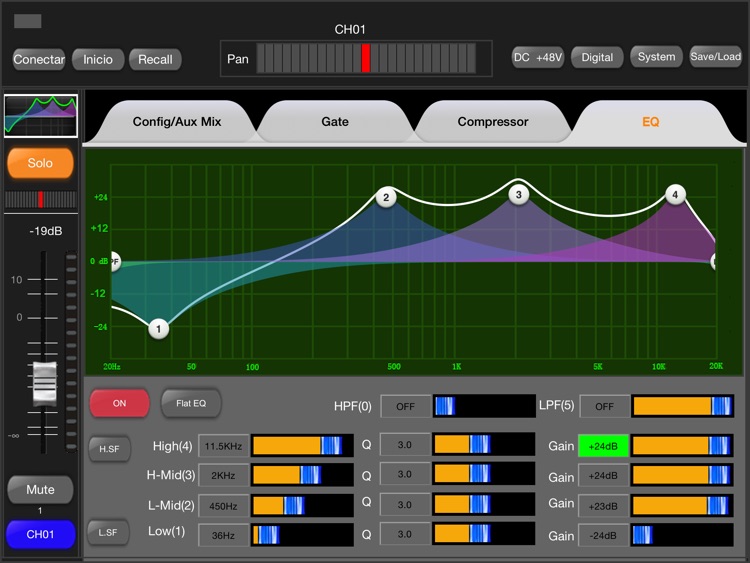
Task: Select EQ band node 4 on the graph
Action: pyautogui.click(x=675, y=194)
